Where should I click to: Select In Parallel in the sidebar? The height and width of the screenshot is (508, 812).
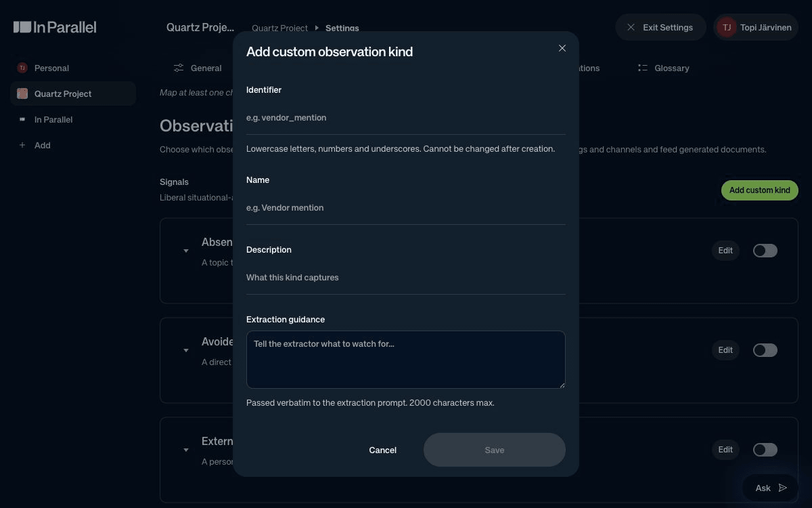click(73, 119)
